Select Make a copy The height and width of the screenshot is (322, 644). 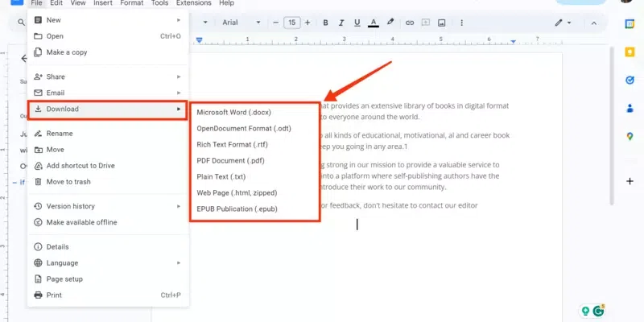tap(108, 52)
